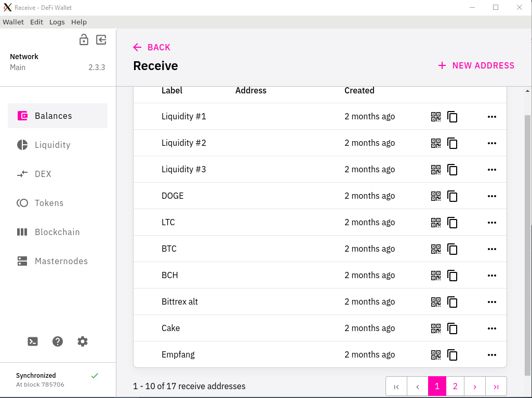The height and width of the screenshot is (398, 532).
Task: Copy the Liquidity #3 address
Action: pos(453,170)
